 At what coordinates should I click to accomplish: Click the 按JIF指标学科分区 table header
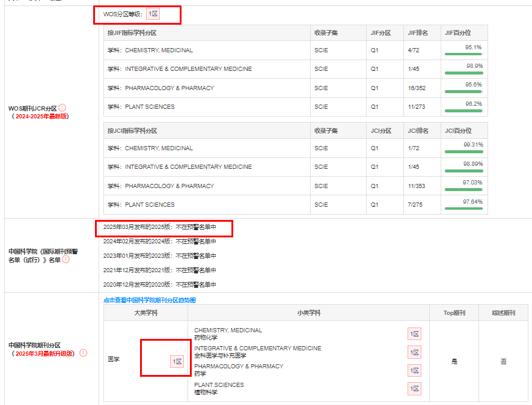(136, 33)
